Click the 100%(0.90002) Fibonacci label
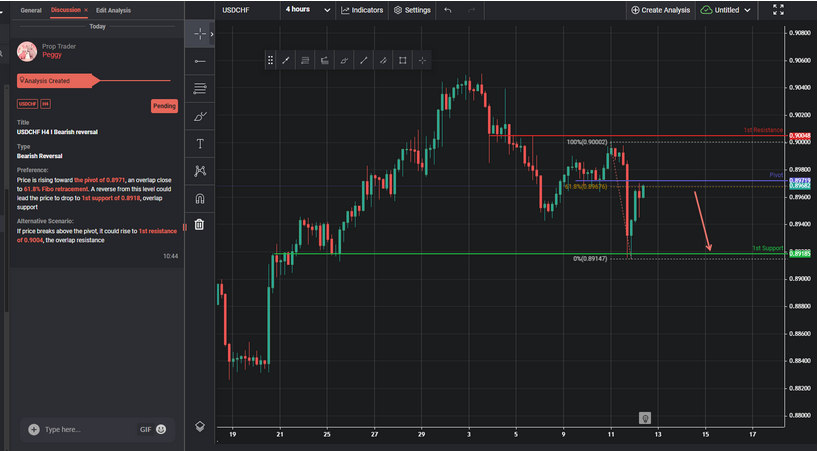 pyautogui.click(x=587, y=142)
